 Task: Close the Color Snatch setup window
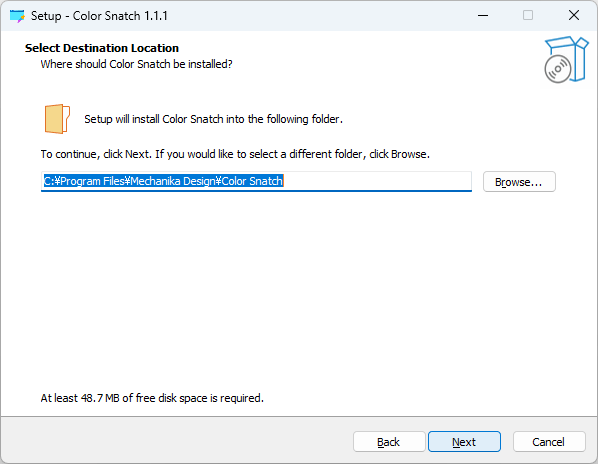click(574, 16)
